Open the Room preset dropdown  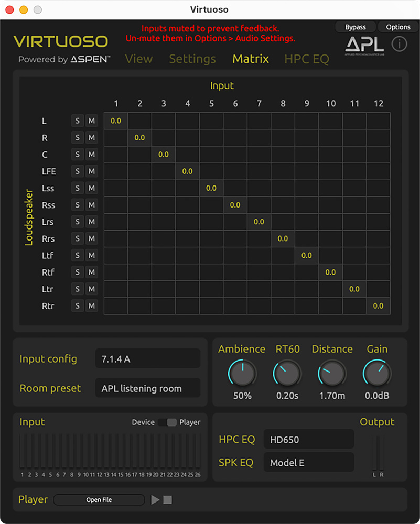click(147, 388)
